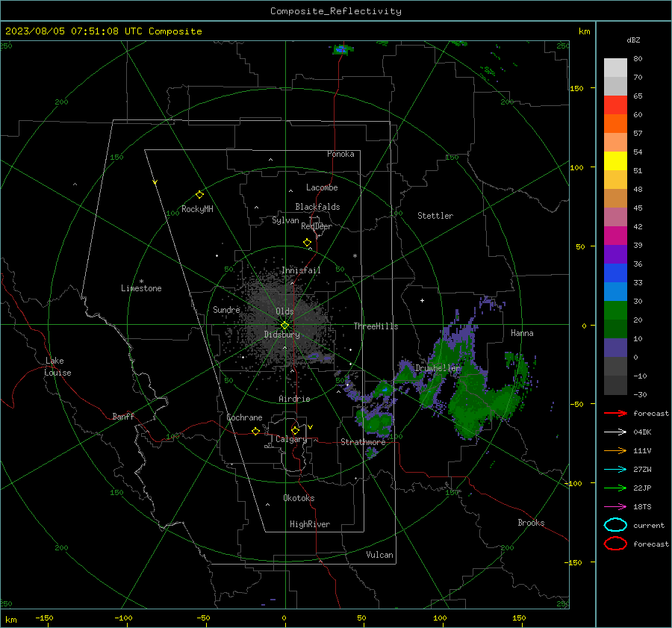Click the white plus marker west of Hanna

(422, 300)
